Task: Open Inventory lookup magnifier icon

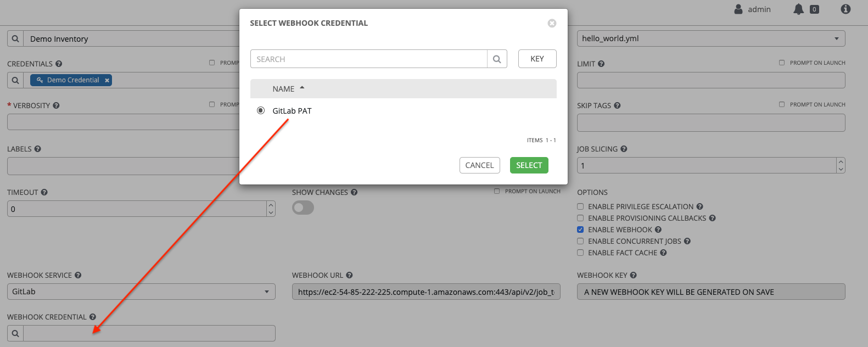Action: (x=15, y=39)
